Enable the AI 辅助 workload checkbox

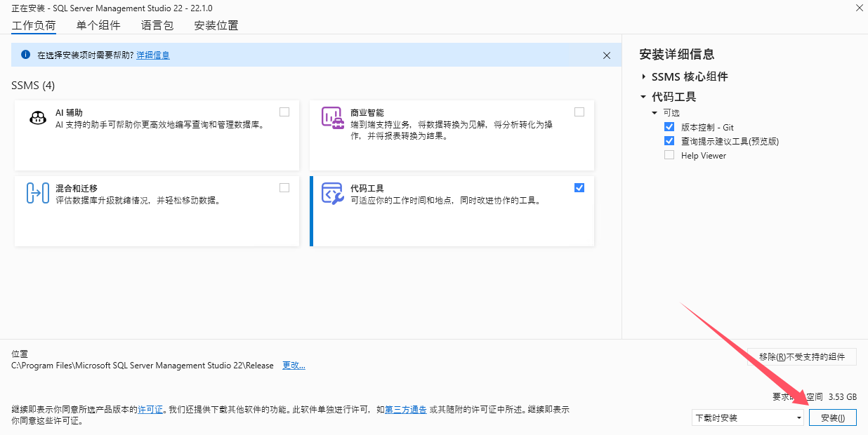pyautogui.click(x=284, y=111)
